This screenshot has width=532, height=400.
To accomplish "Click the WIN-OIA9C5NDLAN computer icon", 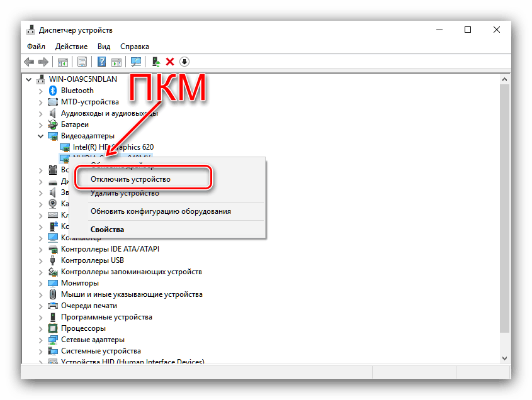I will pos(41,79).
